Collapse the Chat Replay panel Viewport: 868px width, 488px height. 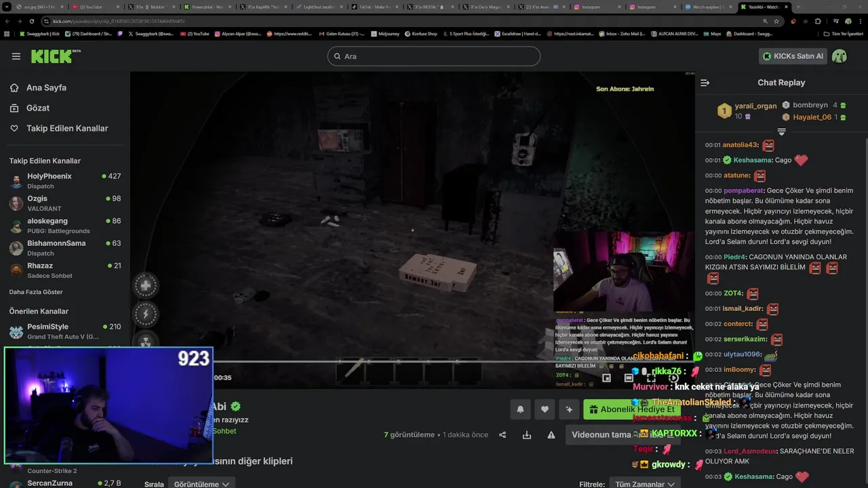705,83
